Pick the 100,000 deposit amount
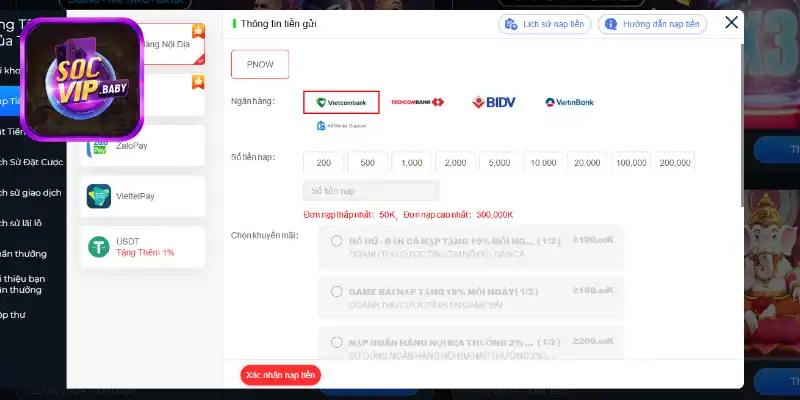 (631, 163)
